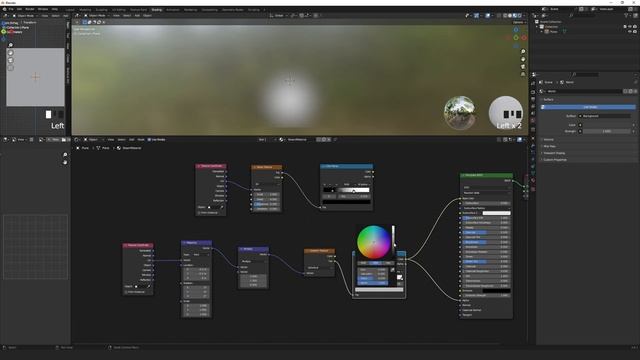Select wireframe viewport shading mode
This screenshot has height=360, width=640.
pyautogui.click(x=505, y=16)
